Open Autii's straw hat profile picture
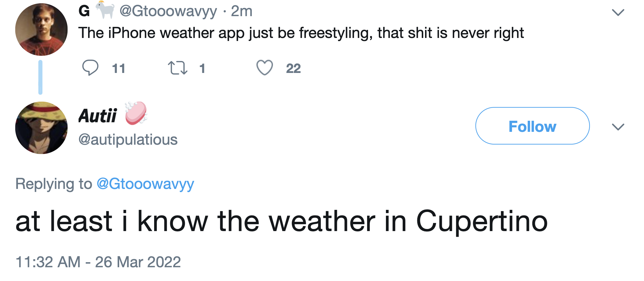The height and width of the screenshot is (281, 644). tap(41, 128)
